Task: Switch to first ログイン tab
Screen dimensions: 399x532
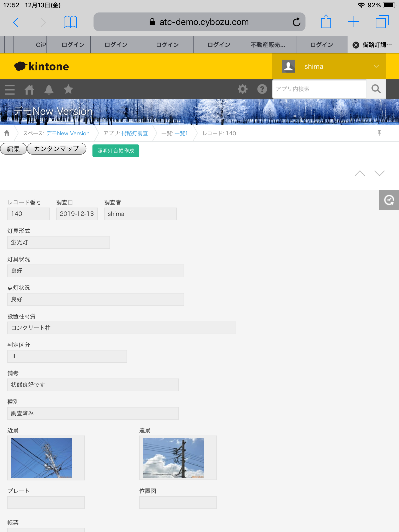Action: pos(69,45)
